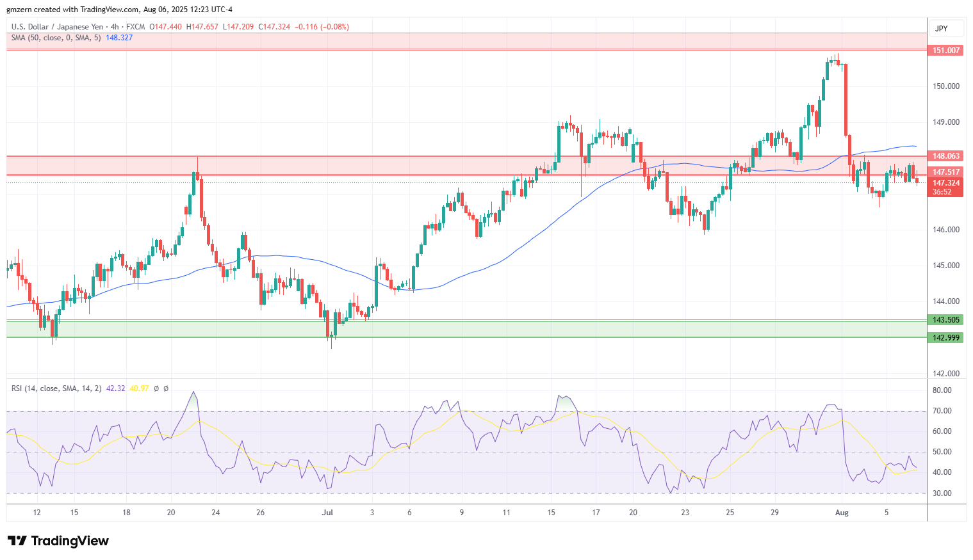This screenshot has height=560, width=973.
Task: Select the middle red zone near 148
Action: click(466, 166)
